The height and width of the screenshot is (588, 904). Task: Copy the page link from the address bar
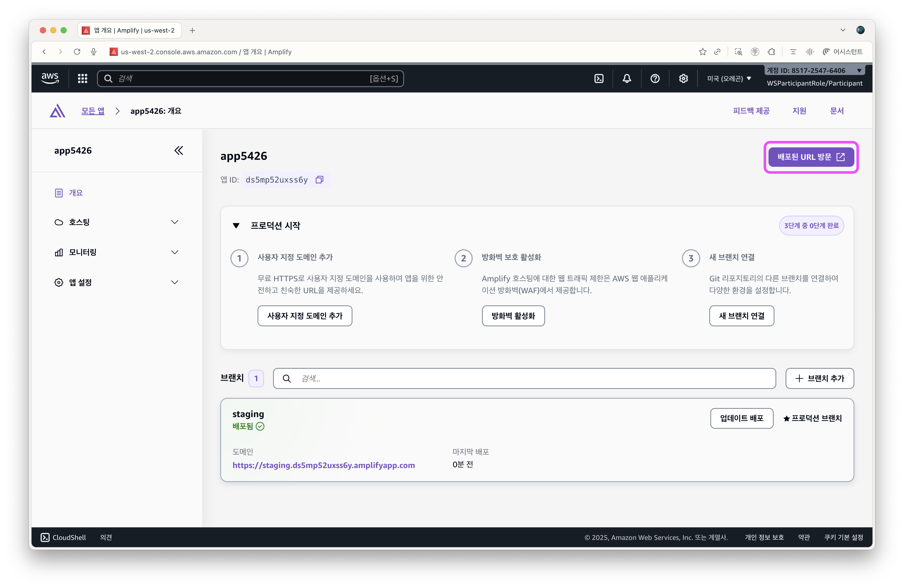click(717, 52)
